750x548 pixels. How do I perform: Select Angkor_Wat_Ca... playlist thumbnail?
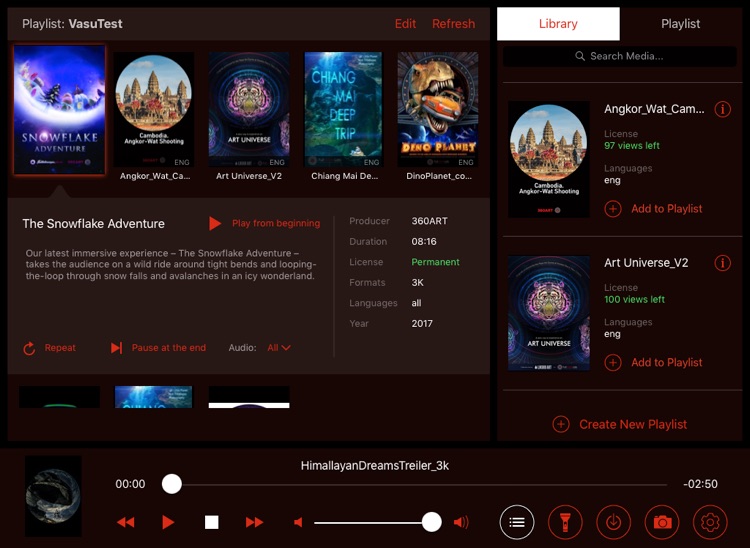click(x=154, y=110)
